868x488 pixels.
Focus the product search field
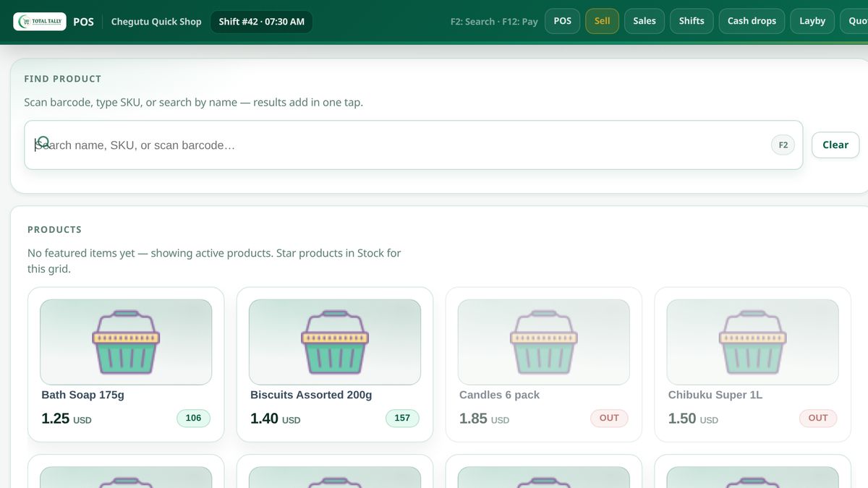(x=414, y=145)
